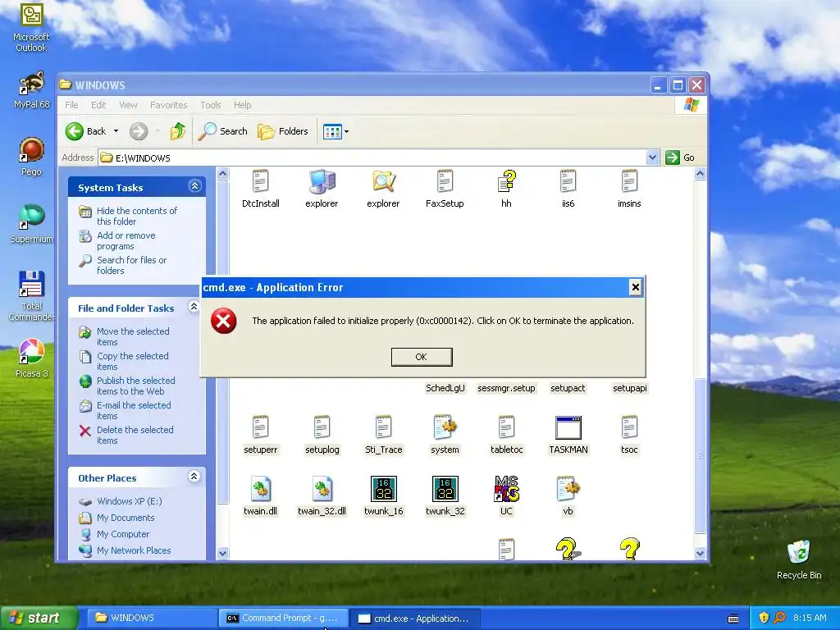Open the Back history dropdown arrow
Screen dimensions: 840x630
[x=116, y=131]
